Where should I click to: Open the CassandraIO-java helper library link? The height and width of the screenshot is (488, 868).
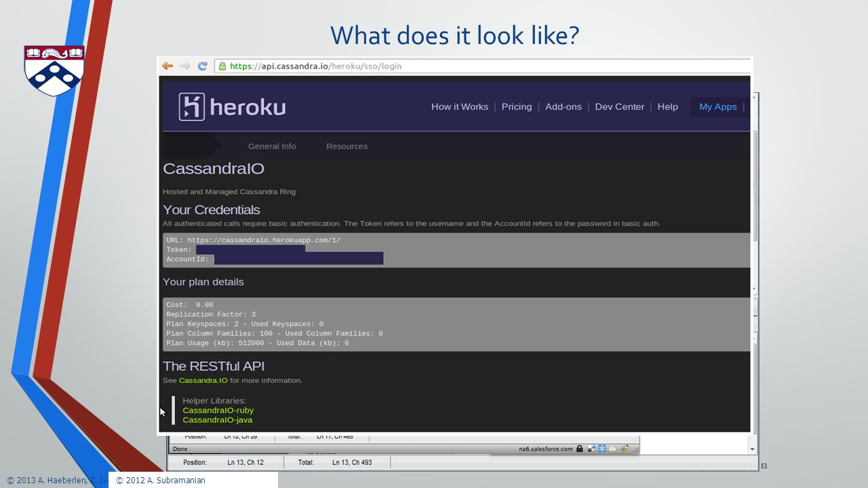pos(218,420)
